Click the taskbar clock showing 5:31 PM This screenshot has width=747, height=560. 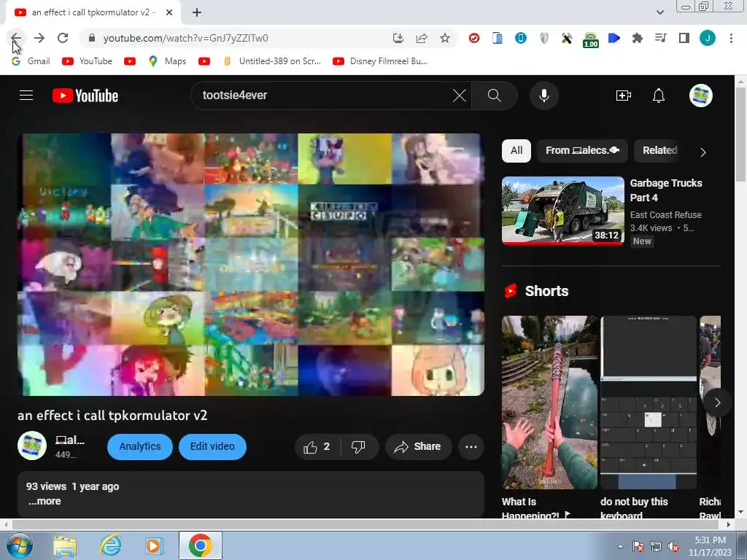point(710,546)
